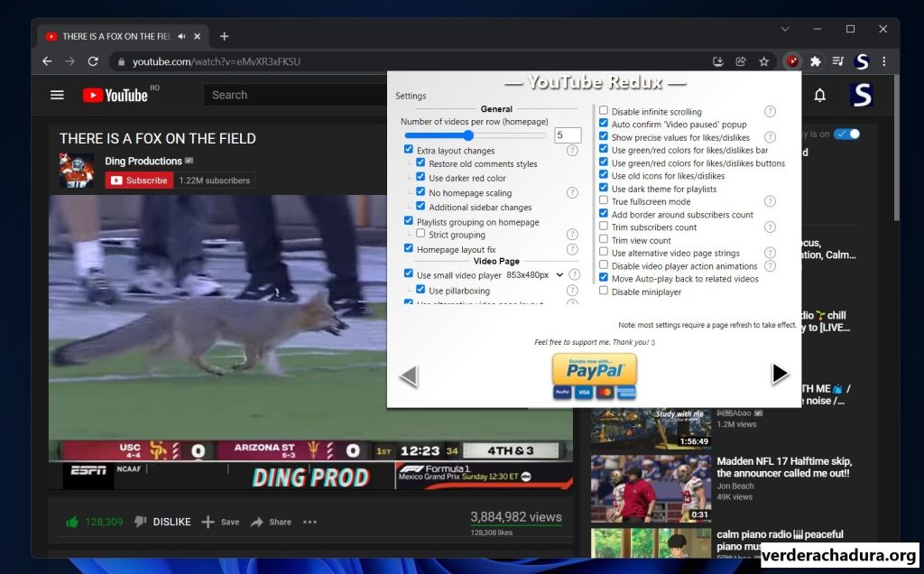Open more actions three-dot icon below video

click(310, 522)
